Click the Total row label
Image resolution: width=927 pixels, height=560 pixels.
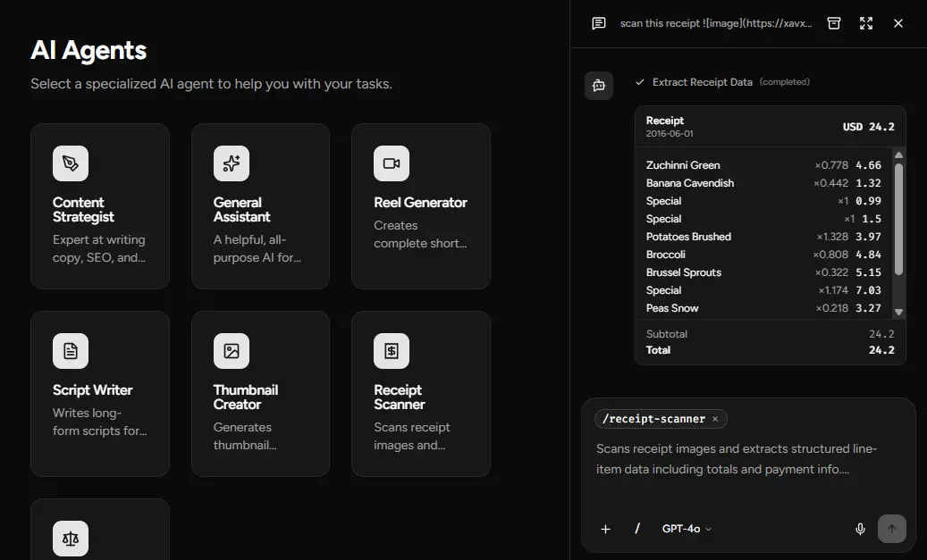(x=658, y=350)
